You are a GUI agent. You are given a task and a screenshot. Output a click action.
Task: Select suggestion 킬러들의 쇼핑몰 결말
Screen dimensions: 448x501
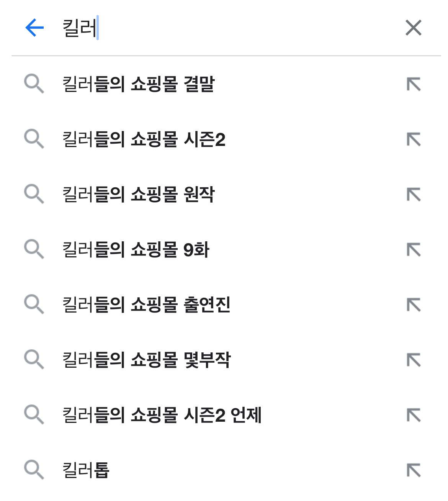138,84
